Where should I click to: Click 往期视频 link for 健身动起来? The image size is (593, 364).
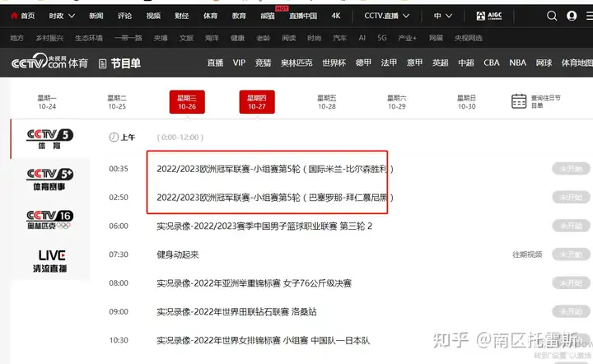click(x=527, y=254)
